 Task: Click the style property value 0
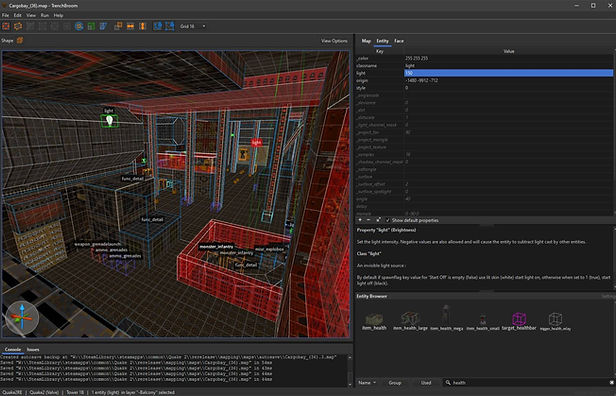tap(508, 88)
